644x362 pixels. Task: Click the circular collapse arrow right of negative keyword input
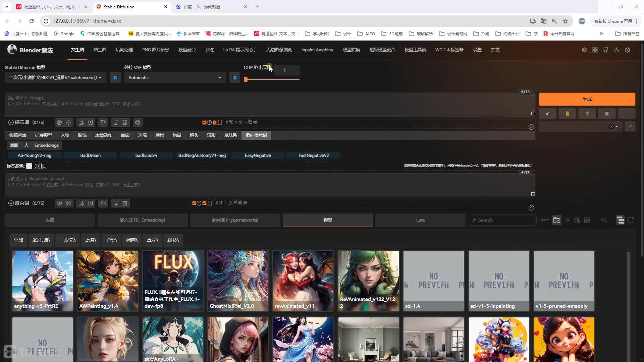pyautogui.click(x=531, y=208)
